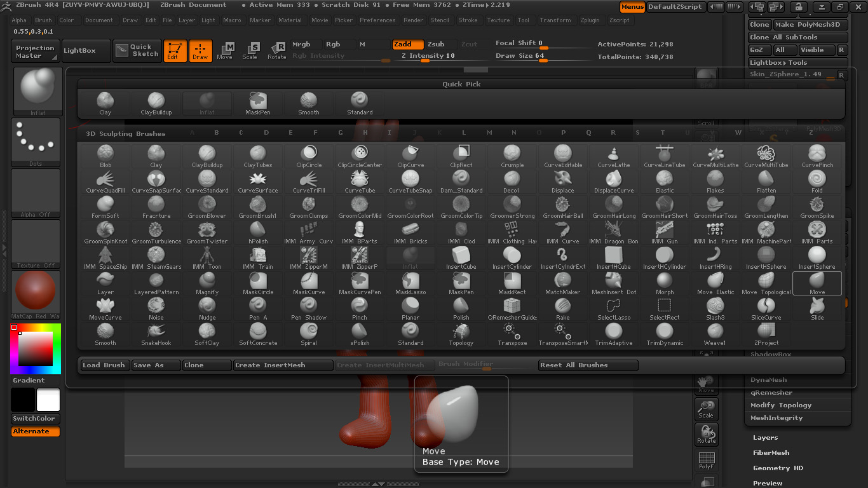Pick the SelectLasso brush
This screenshot has height=488, width=868.
[x=614, y=309]
